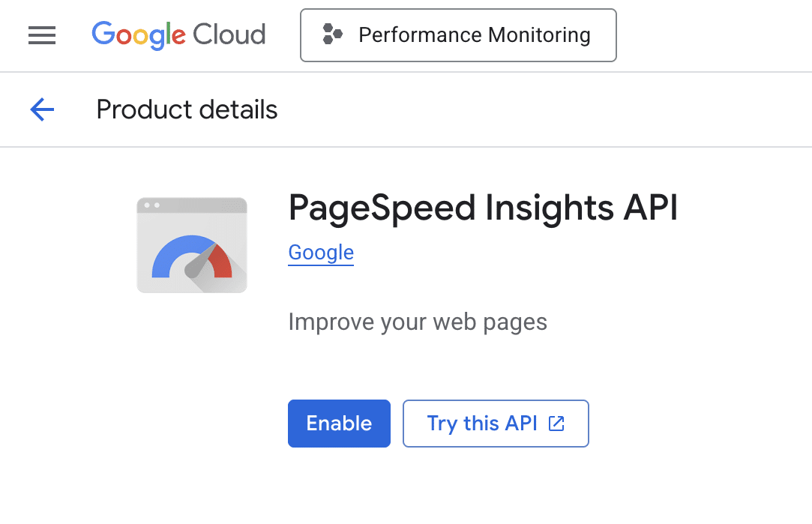Click the Performance Monitoring project icon
812x524 pixels.
click(332, 34)
